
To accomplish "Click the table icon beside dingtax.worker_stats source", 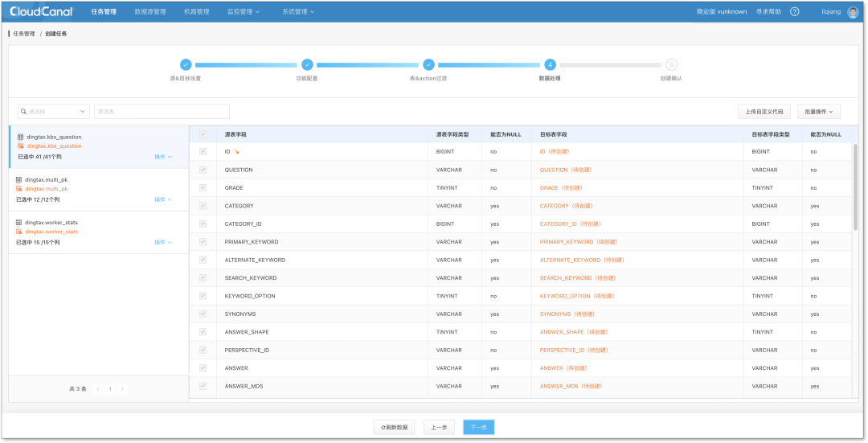I will [x=18, y=223].
